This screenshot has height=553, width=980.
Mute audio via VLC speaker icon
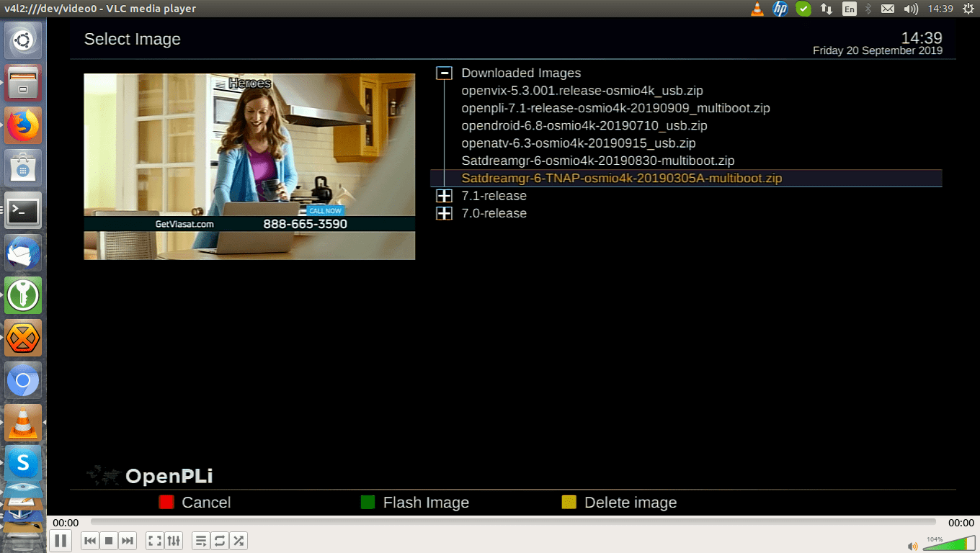913,546
